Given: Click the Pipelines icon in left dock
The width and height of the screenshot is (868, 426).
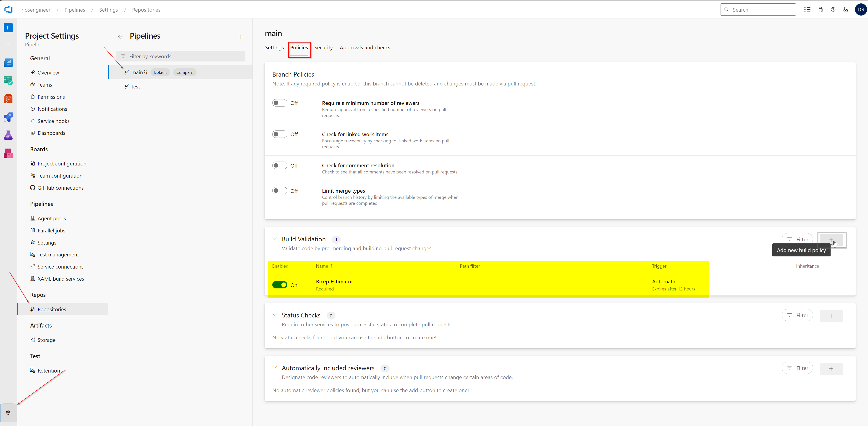Looking at the screenshot, I should coord(8,117).
